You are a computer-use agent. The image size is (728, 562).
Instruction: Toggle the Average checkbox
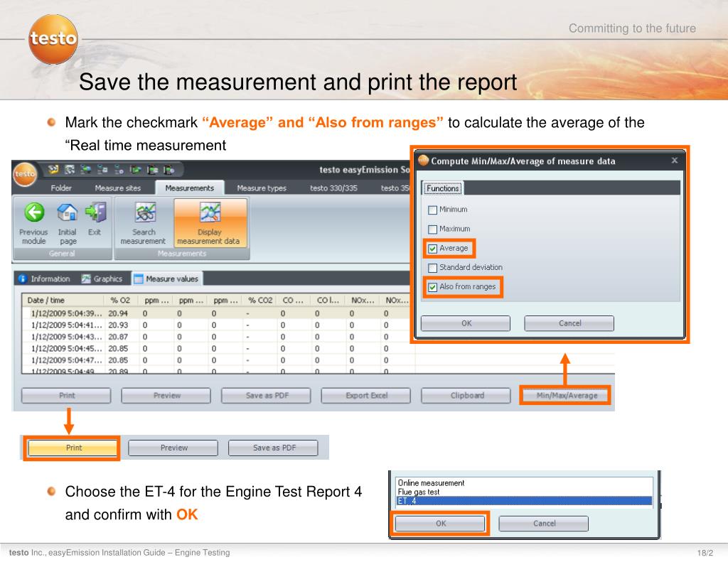tap(433, 249)
